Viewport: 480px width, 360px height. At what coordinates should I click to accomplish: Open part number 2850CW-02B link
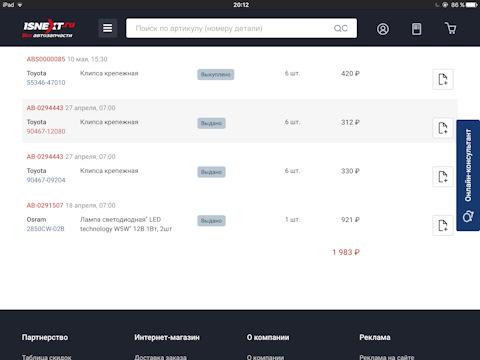[46, 229]
